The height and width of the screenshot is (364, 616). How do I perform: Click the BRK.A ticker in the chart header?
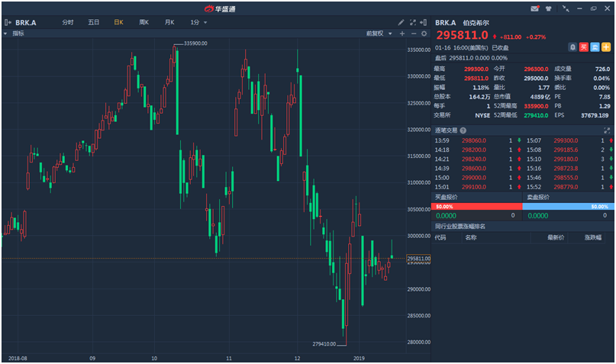pyautogui.click(x=26, y=23)
